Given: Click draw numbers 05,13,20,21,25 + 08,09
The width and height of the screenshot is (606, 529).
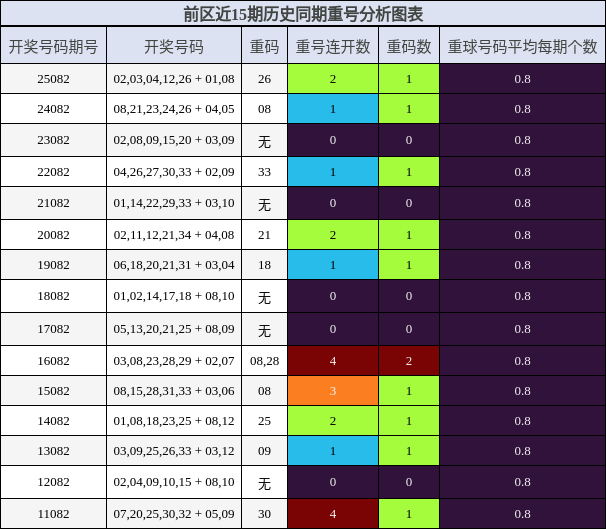Looking at the screenshot, I should (x=174, y=329).
